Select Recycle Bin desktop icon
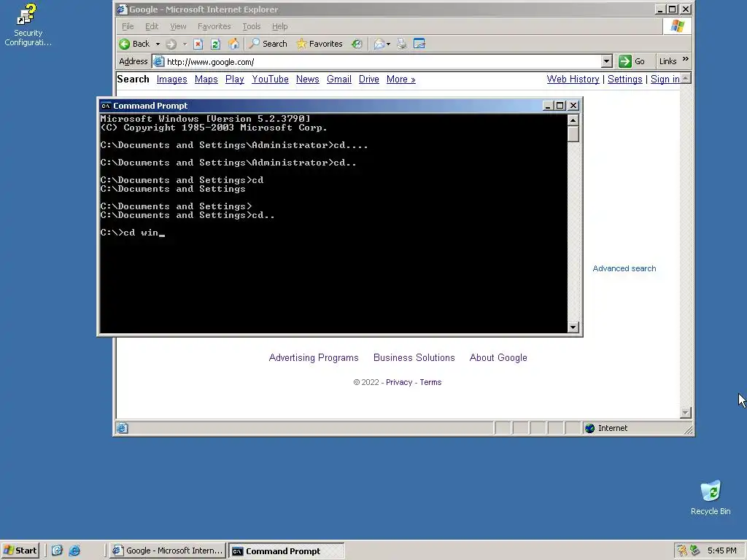747x560 pixels. coord(711,497)
